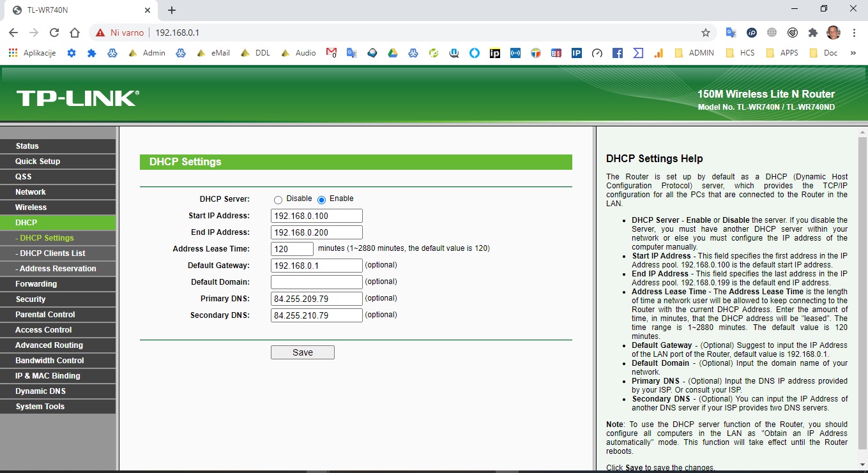This screenshot has width=868, height=473.
Task: Open the Extensions puzzle menu
Action: click(813, 33)
